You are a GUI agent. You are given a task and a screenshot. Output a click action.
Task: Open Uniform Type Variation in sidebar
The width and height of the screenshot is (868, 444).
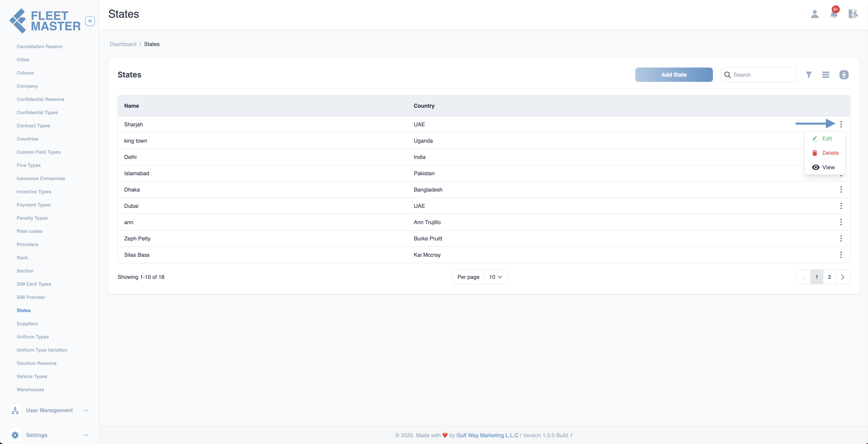pos(42,350)
